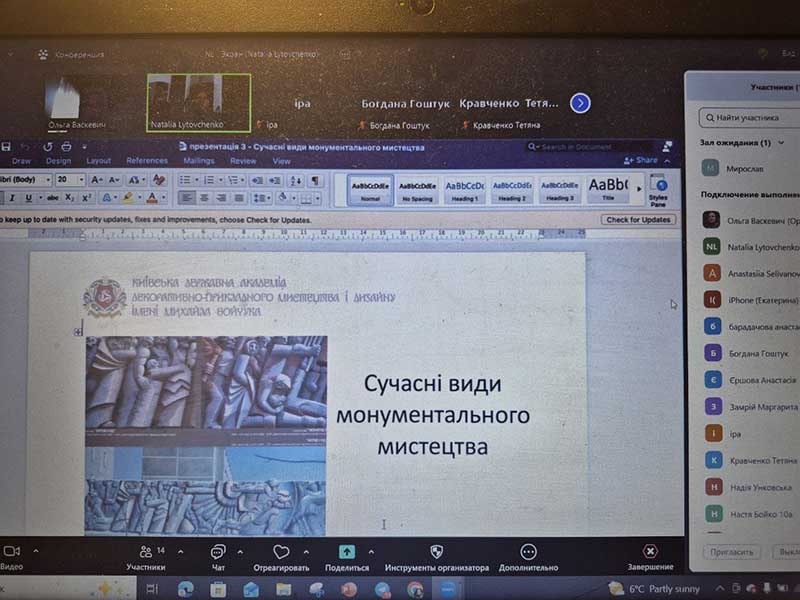Click the Отреагировать reactions heart icon
800x600 pixels.
pos(281,552)
